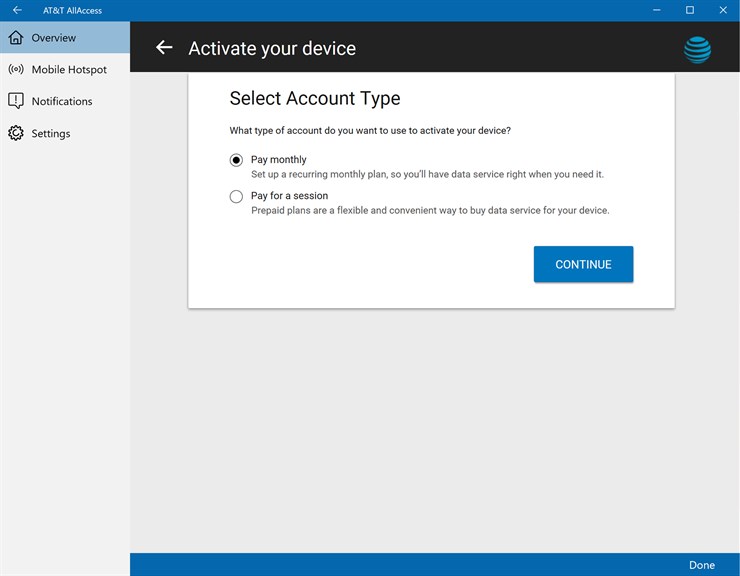Click the title bar back arrow
740x576 pixels.
click(x=17, y=10)
